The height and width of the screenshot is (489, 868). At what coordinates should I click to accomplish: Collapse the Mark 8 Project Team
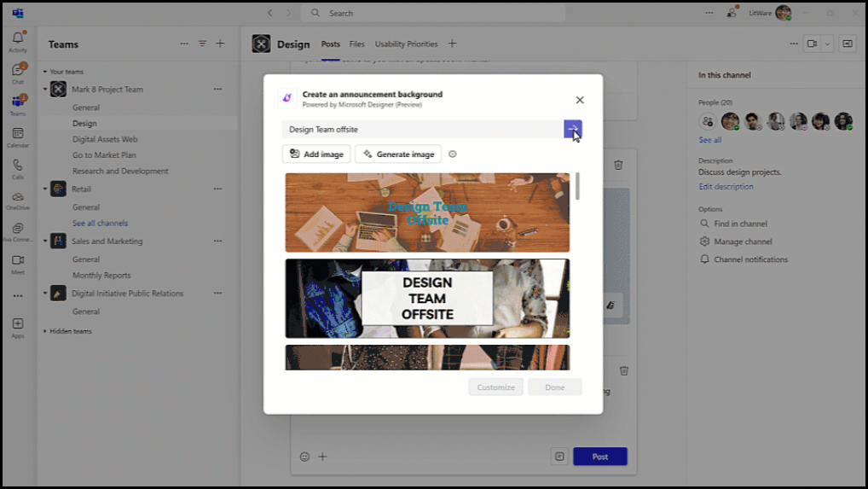pos(44,90)
